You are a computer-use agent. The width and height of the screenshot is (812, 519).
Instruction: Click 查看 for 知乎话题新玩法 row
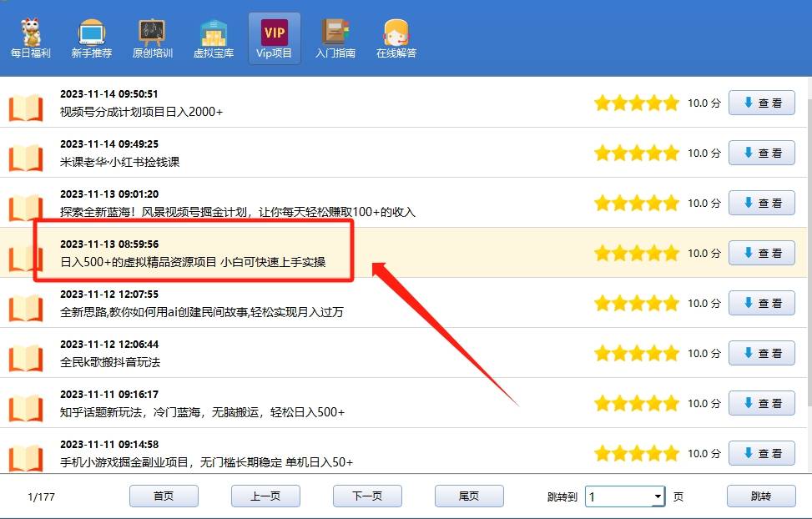pyautogui.click(x=762, y=403)
